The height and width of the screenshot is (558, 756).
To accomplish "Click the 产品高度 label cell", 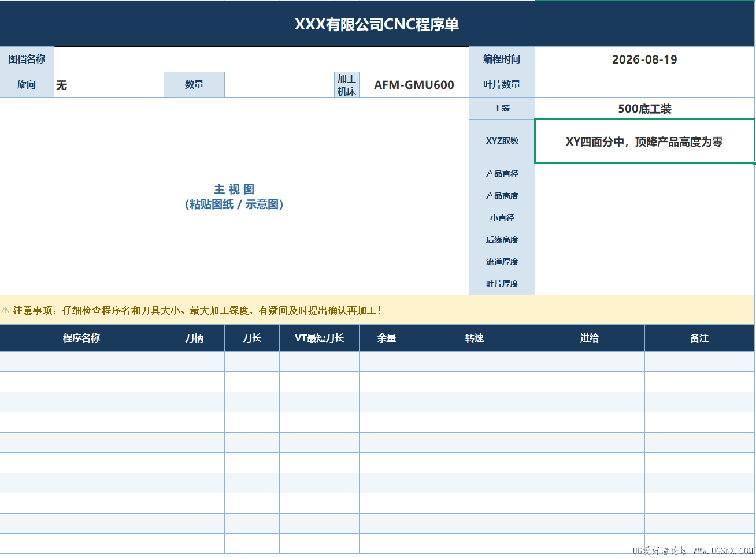I will (502, 196).
